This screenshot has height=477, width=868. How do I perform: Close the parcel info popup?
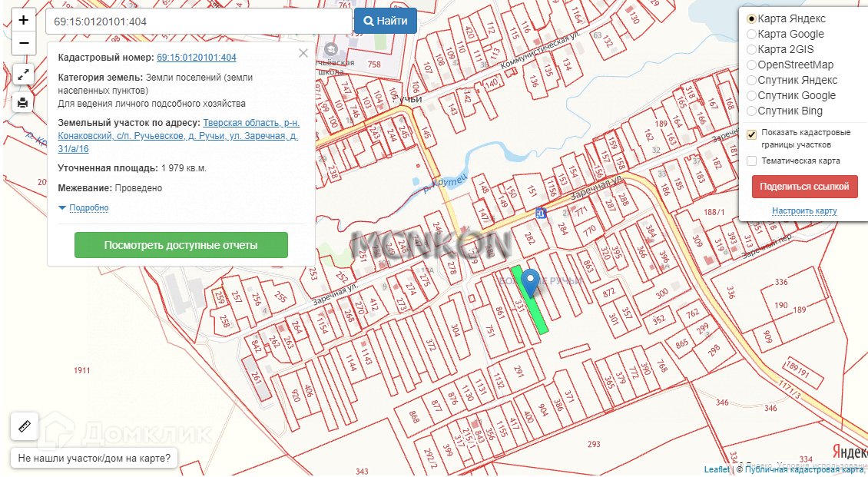tap(303, 53)
